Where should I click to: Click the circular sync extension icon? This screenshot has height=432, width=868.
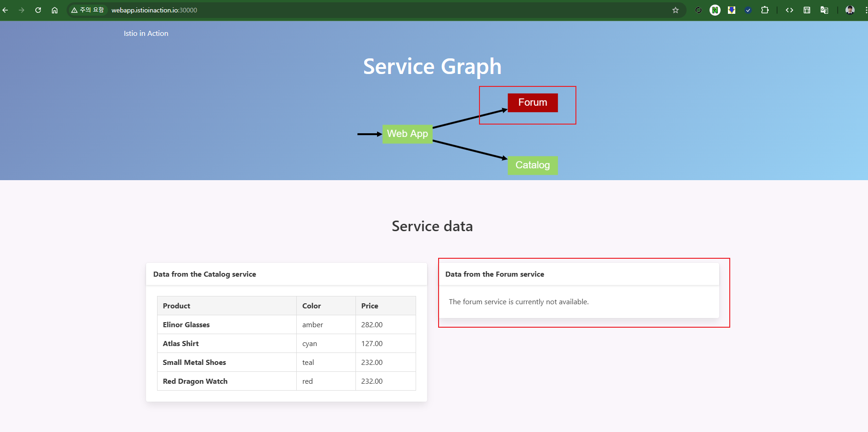tap(699, 10)
